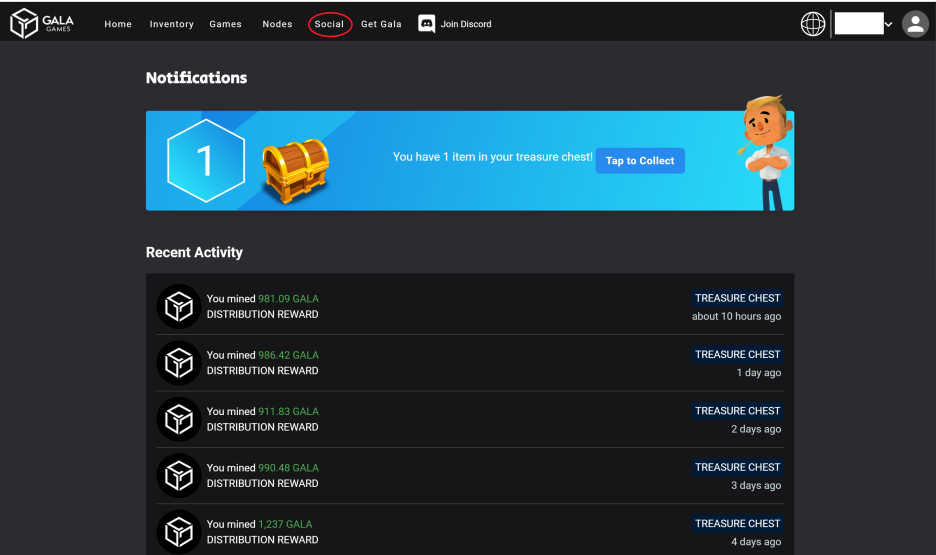
Task: Click the 'about 10 hours ago' timestamp
Action: tap(736, 316)
